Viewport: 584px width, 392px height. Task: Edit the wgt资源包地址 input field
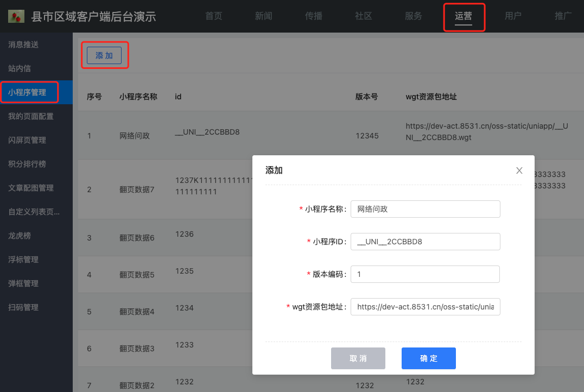pyautogui.click(x=425, y=307)
